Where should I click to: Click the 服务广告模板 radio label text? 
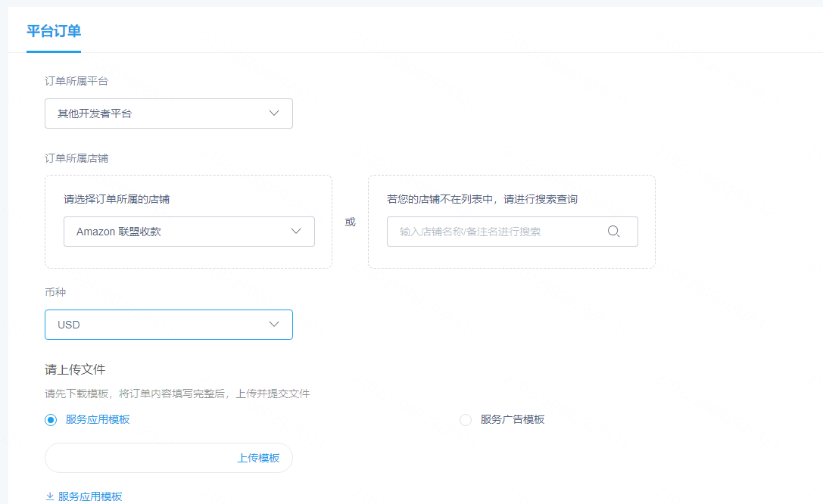tap(512, 419)
